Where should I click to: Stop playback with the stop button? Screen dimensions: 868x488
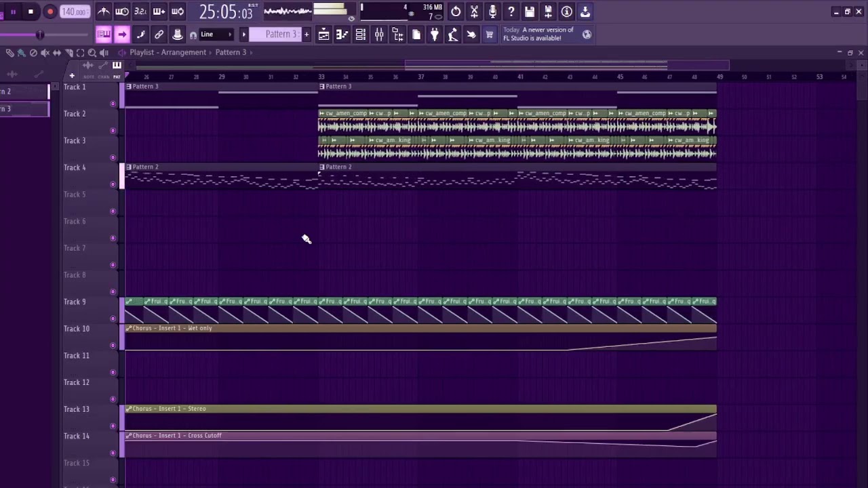[31, 12]
